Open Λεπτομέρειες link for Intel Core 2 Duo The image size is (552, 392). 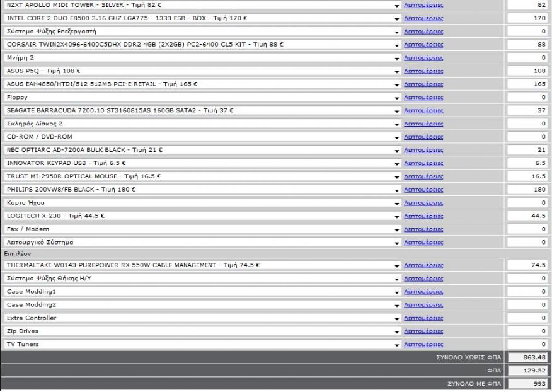tap(423, 18)
